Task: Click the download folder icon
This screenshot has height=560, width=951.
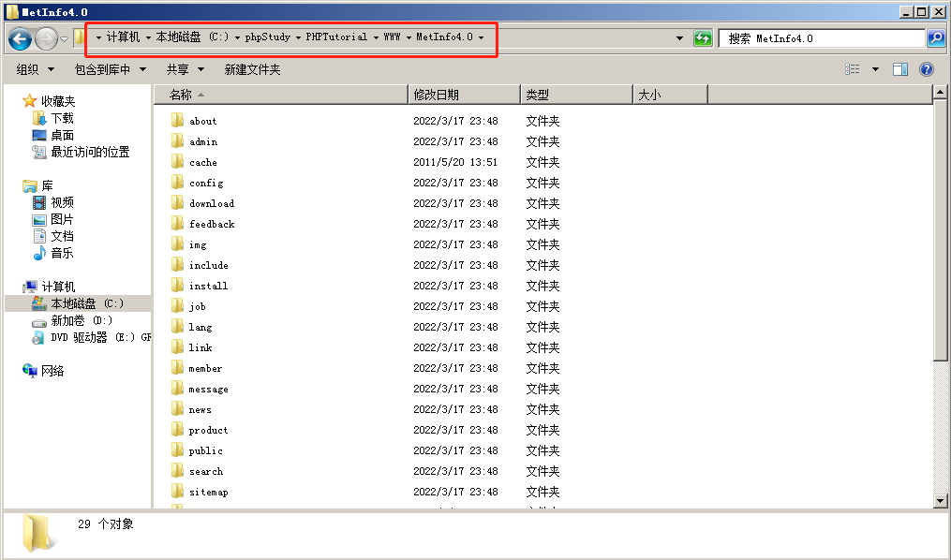Action: pos(177,202)
